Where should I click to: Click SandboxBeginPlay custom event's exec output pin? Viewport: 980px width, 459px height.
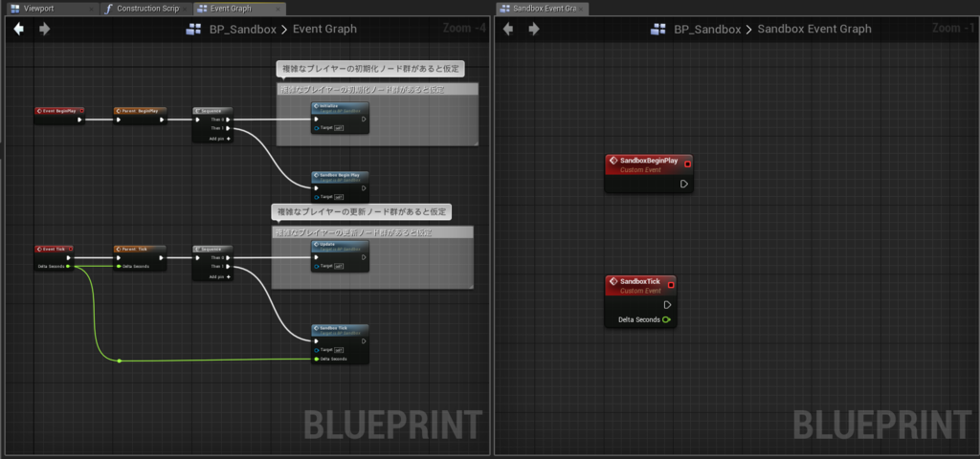point(683,184)
